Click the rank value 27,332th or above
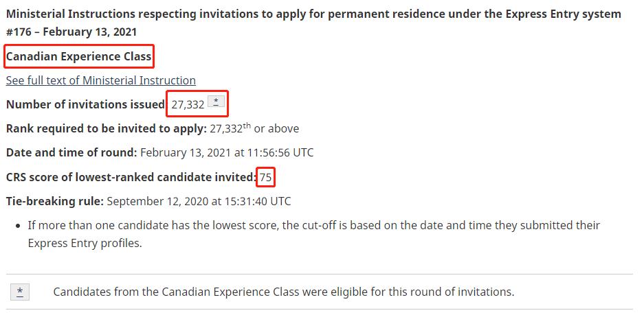 click(254, 128)
